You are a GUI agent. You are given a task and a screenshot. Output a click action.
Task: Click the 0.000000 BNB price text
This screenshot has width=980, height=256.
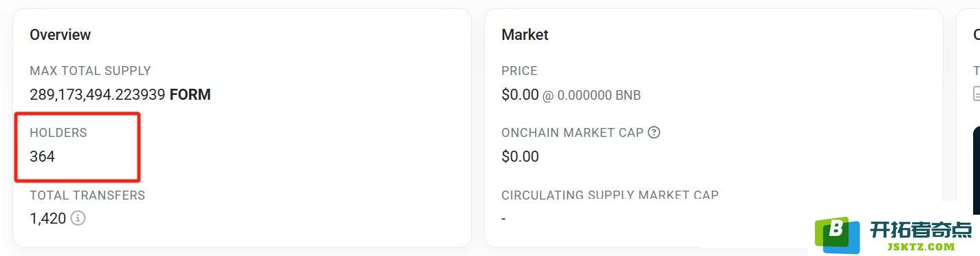[x=599, y=96]
